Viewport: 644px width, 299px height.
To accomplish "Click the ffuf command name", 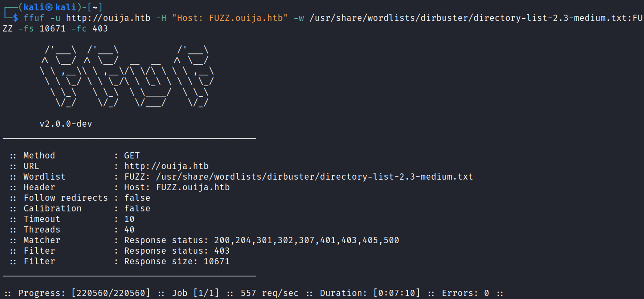I will 34,18.
